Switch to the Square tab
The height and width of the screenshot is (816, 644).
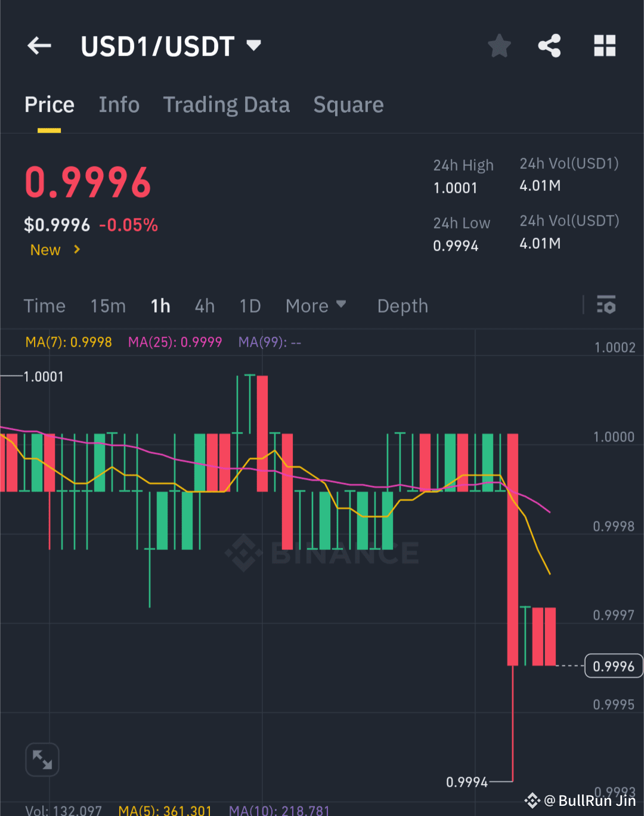pos(348,105)
